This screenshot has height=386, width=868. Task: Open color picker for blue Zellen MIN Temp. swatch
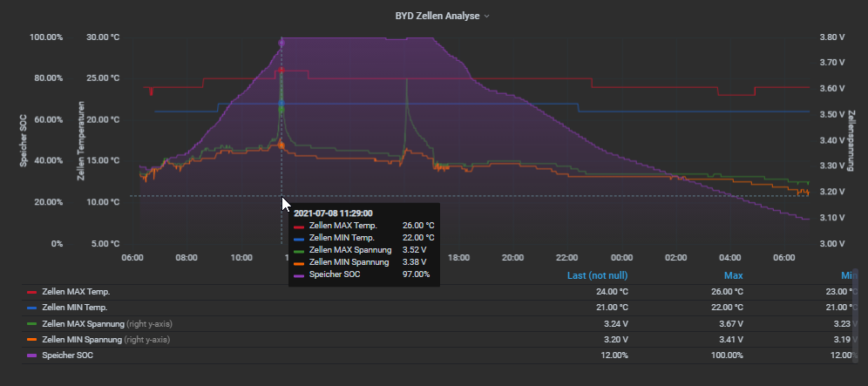[31, 308]
